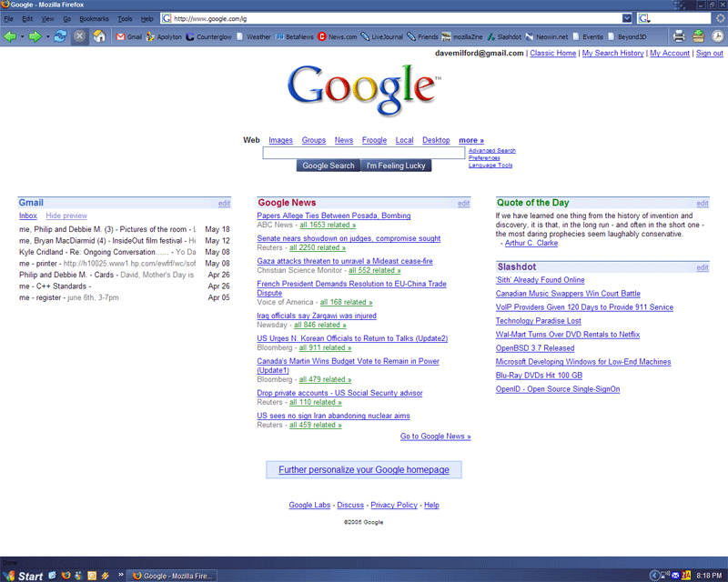
Task: Expand the Google 'more »' search options
Action: point(471,140)
